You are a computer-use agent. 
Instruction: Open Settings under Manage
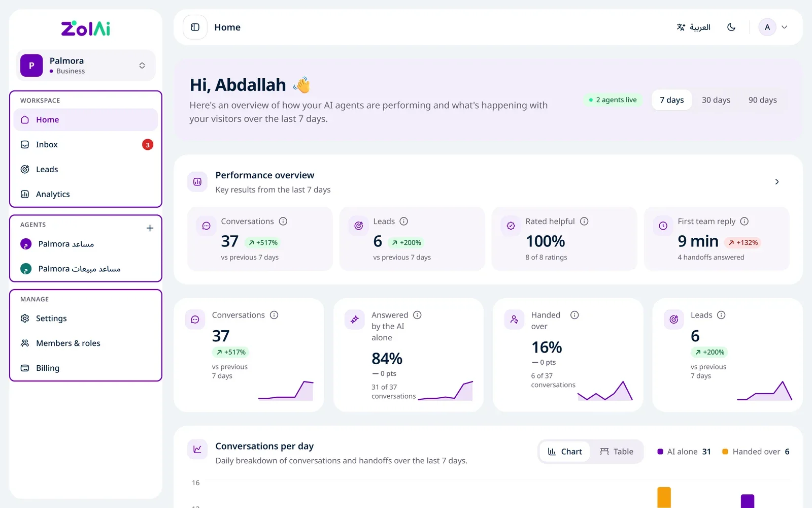click(86, 319)
